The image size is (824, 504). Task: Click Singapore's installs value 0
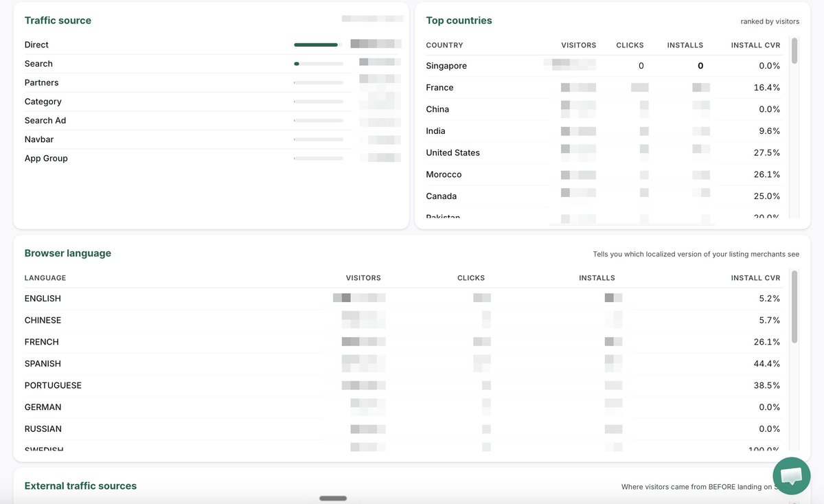[x=700, y=66]
